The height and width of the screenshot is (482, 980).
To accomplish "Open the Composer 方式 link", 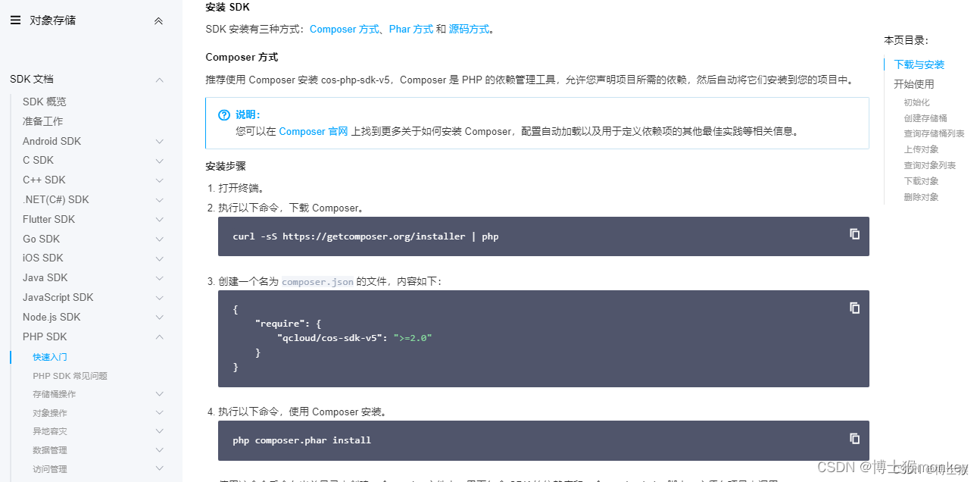I will click(342, 29).
